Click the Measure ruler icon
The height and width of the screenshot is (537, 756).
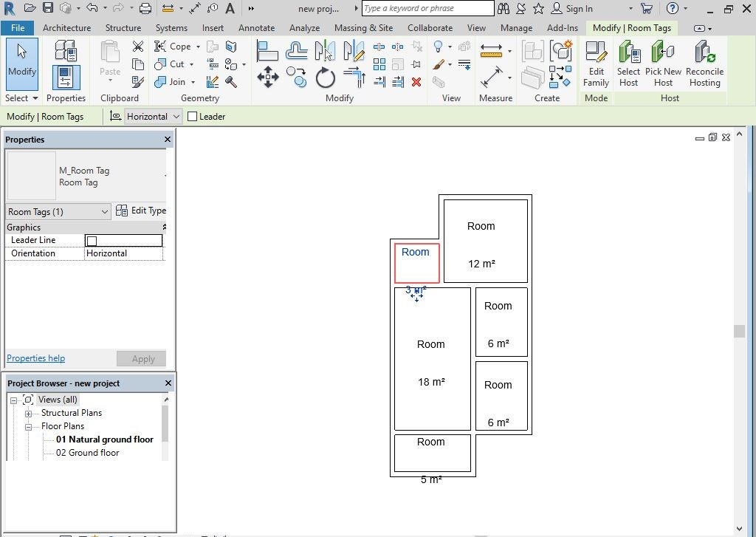[x=491, y=51]
